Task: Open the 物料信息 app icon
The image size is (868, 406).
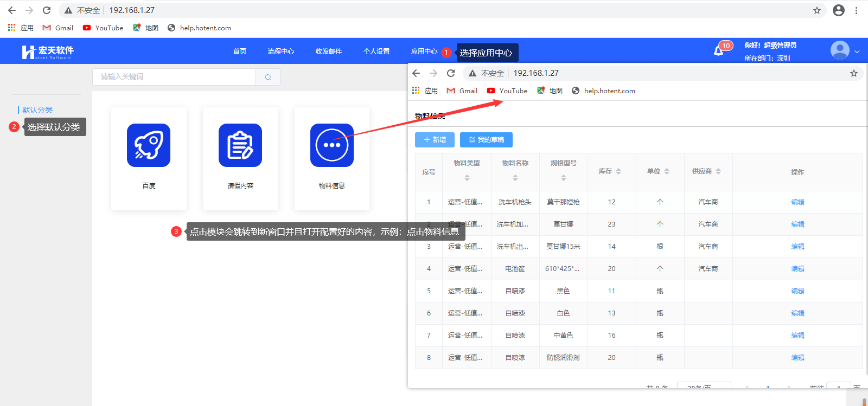Action: 331,145
